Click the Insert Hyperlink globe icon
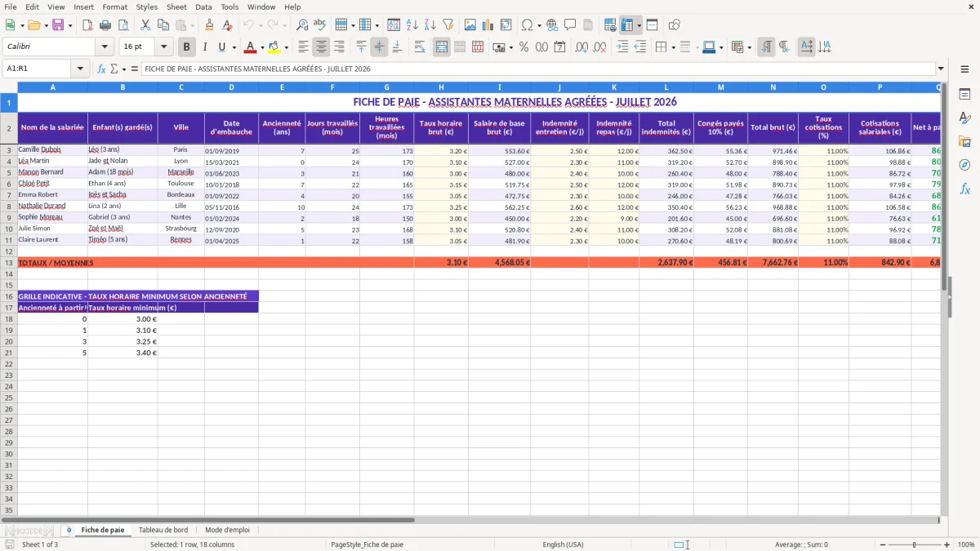This screenshot has width=980, height=551. click(552, 25)
